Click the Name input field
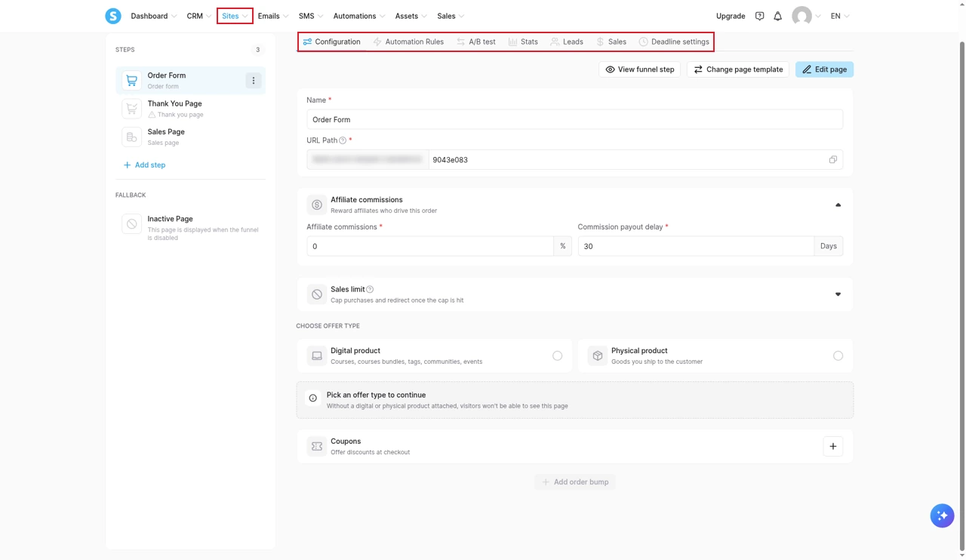 pos(574,119)
